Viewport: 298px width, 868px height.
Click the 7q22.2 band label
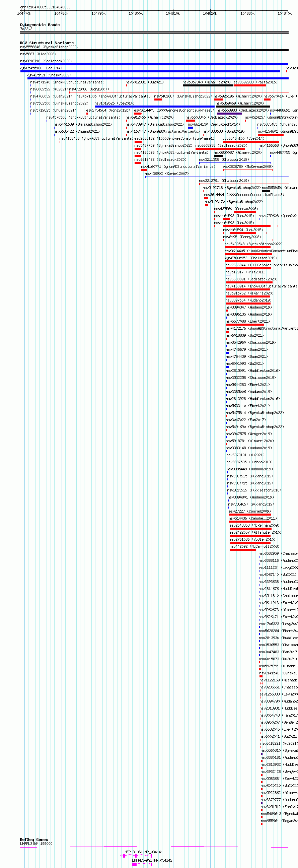[26, 29]
